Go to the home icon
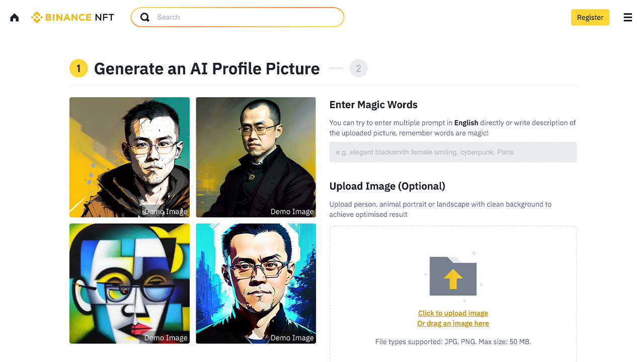This screenshot has width=644, height=362. [x=15, y=18]
